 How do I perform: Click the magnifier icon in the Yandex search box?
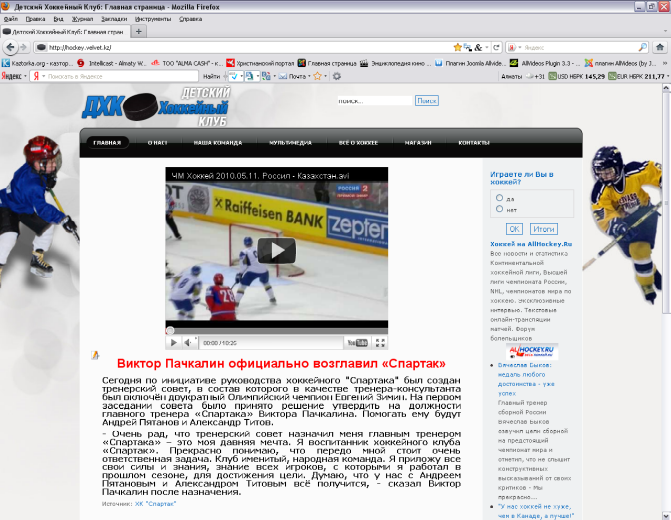(642, 47)
